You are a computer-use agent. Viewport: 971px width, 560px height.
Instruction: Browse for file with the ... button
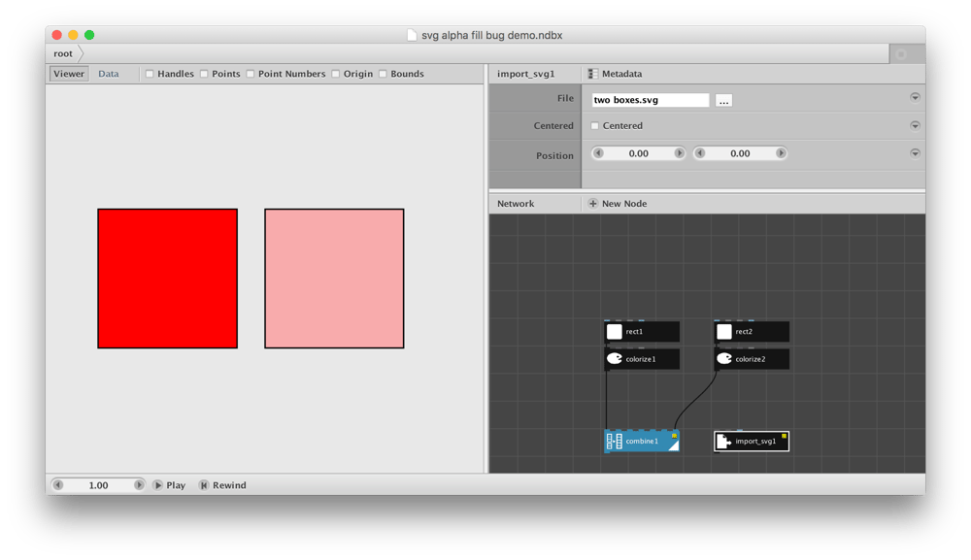point(723,100)
